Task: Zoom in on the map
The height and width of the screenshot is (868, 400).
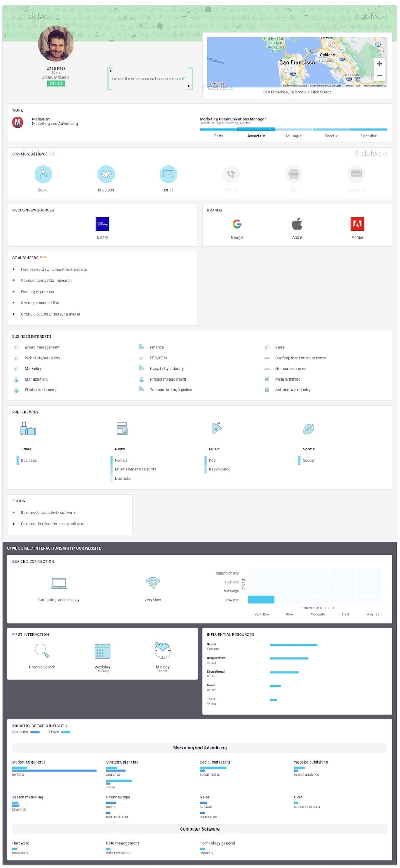Action: pyautogui.click(x=379, y=64)
